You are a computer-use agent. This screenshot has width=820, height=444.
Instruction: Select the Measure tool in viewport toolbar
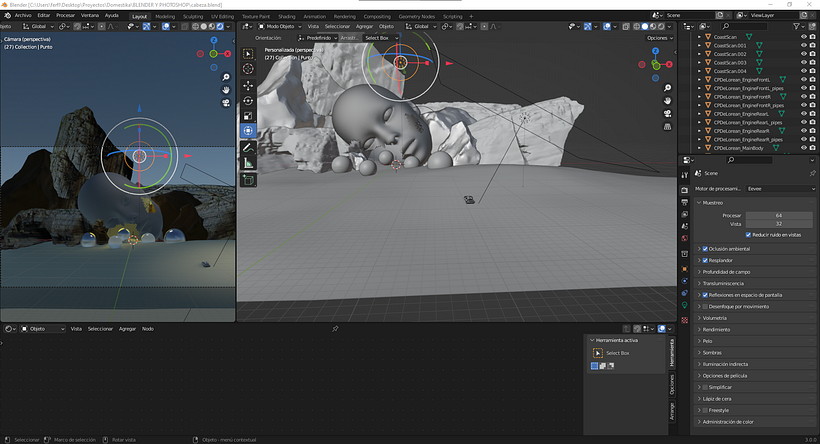pos(249,163)
